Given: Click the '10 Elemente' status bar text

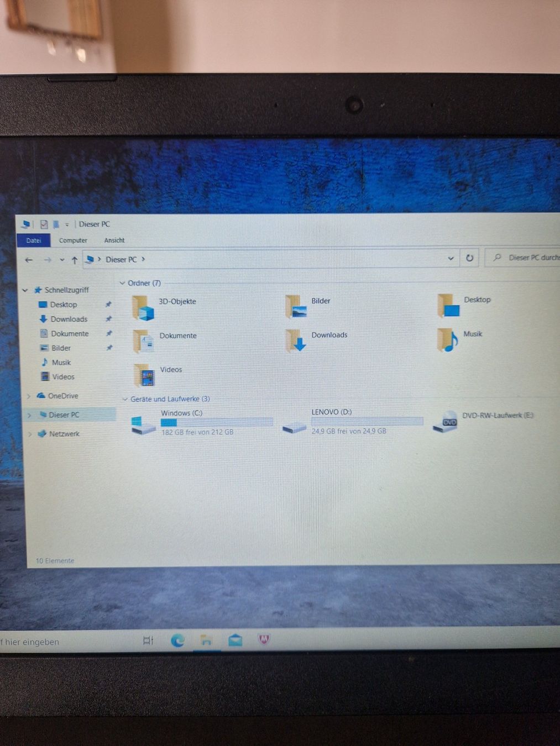Looking at the screenshot, I should click(x=55, y=560).
